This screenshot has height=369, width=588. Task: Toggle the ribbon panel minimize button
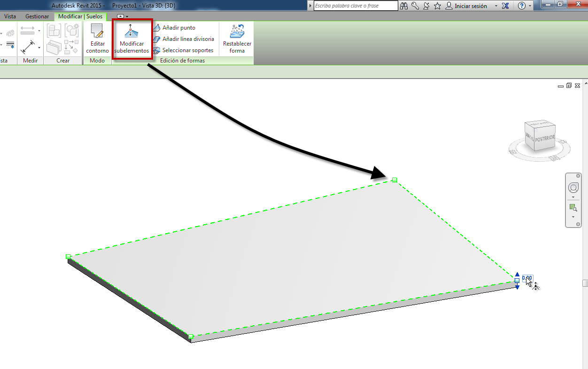[121, 16]
